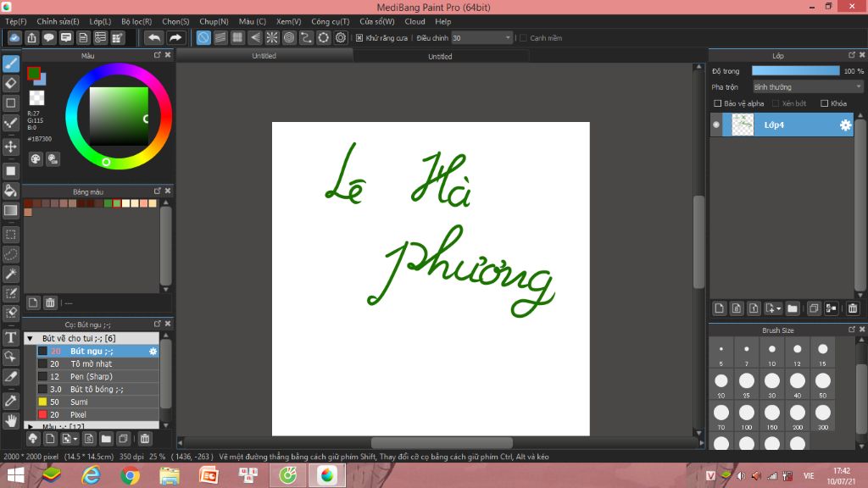Adjust the Độ trong opacity slider
The width and height of the screenshot is (868, 488).
(795, 71)
